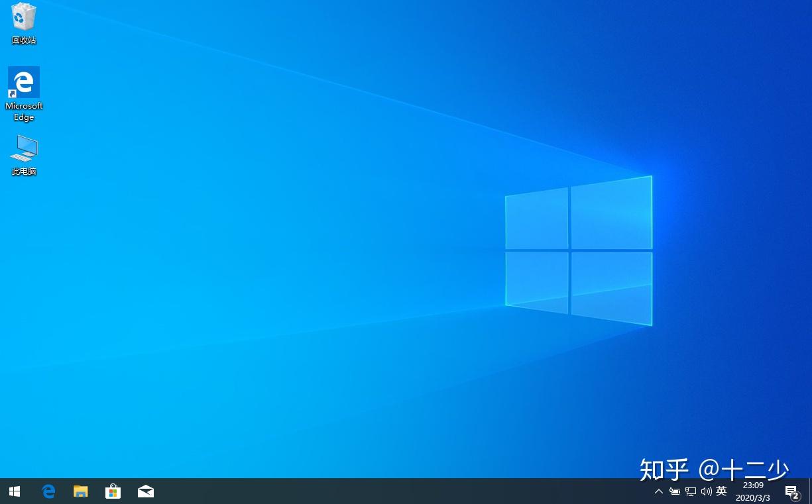Open the network tray icon

click(691, 491)
